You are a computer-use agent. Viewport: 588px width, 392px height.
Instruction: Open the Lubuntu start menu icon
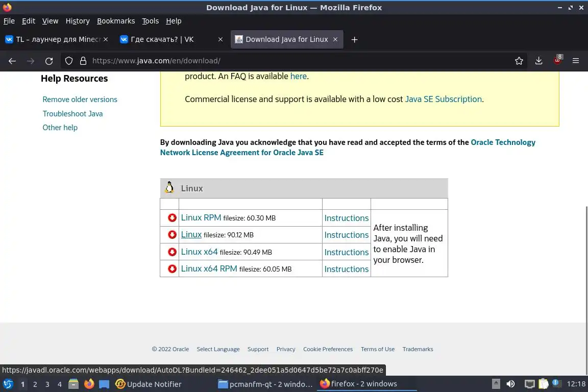point(8,384)
